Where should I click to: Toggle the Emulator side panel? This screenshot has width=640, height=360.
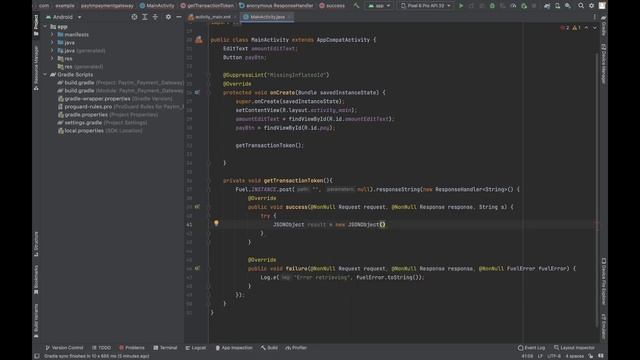604,327
